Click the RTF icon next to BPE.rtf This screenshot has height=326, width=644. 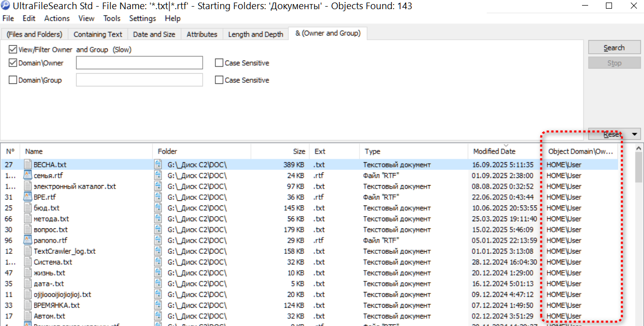pos(28,197)
